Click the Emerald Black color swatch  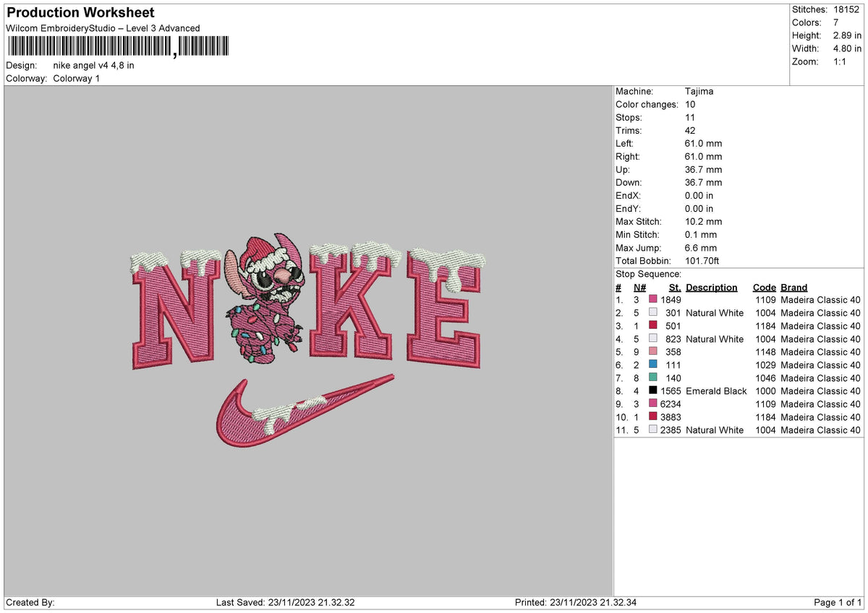coord(653,391)
